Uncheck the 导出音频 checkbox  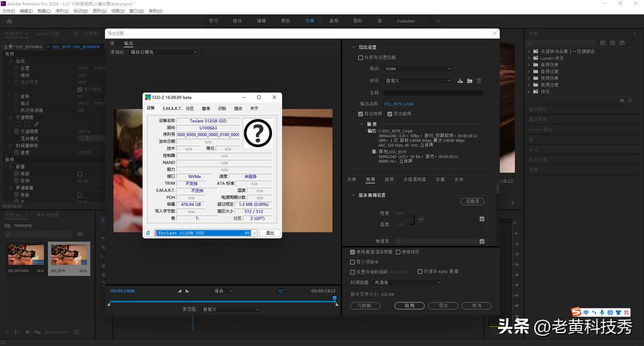390,114
